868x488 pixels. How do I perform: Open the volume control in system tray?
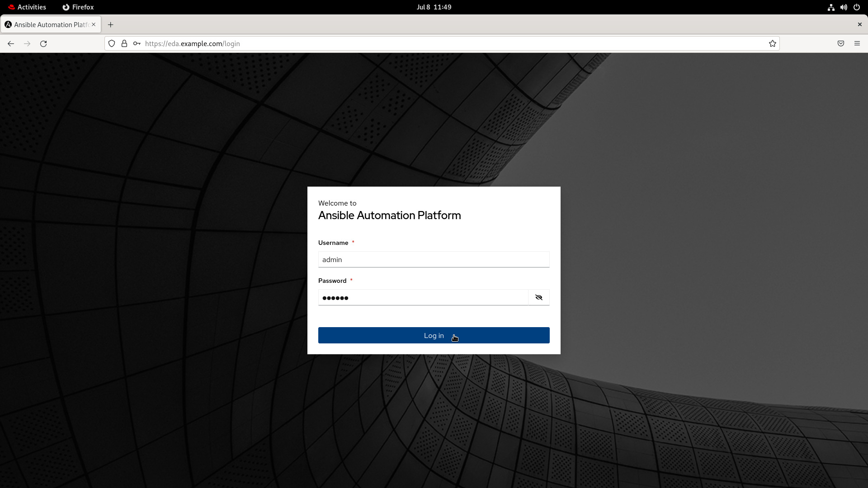(844, 7)
